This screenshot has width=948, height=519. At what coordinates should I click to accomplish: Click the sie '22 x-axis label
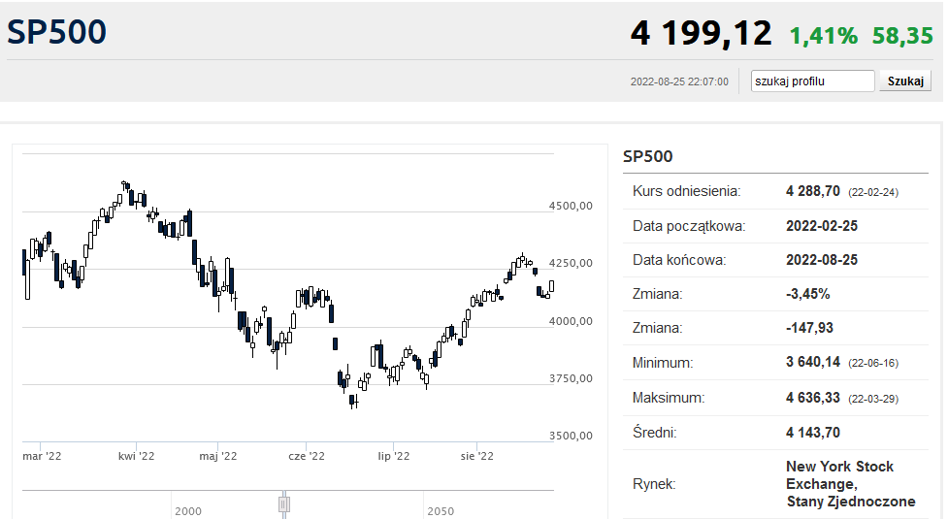[477, 456]
